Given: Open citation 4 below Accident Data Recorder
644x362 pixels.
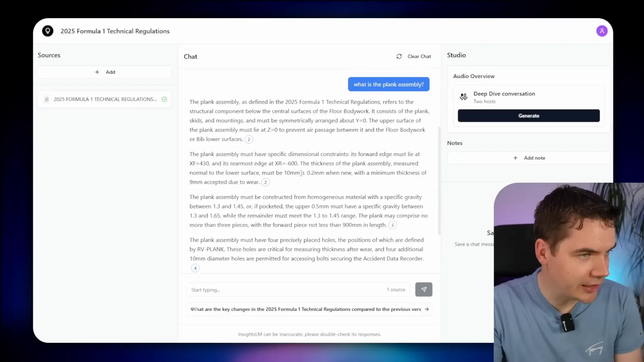Looking at the screenshot, I should [195, 268].
